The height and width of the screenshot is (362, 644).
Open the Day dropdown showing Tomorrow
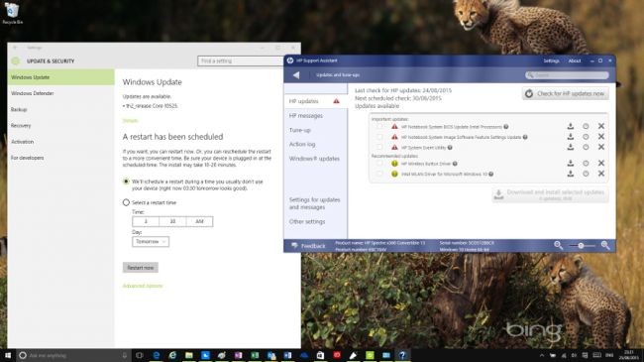(151, 242)
